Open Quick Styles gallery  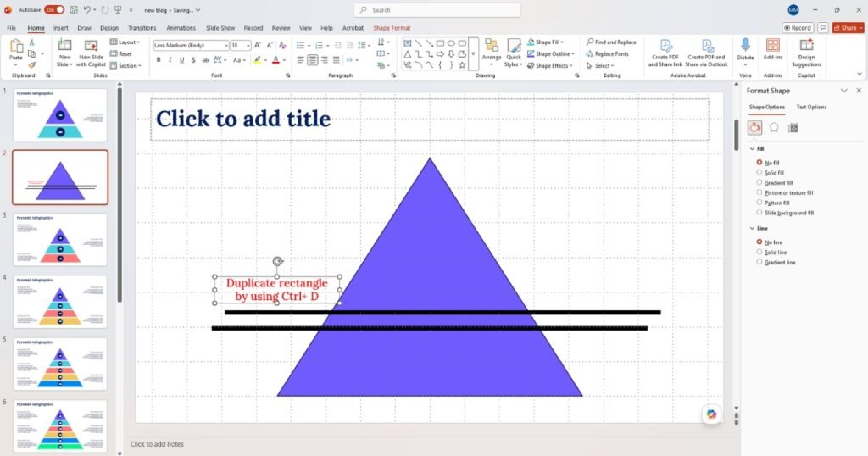513,53
